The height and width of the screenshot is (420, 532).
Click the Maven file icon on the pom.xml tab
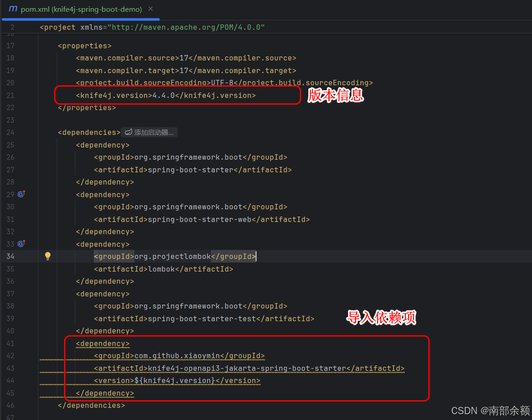click(13, 9)
